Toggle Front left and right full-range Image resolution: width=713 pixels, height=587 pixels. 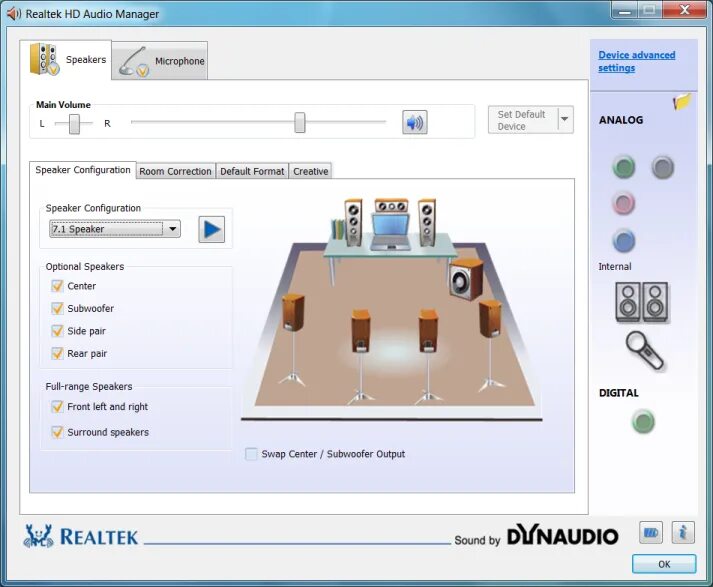pyautogui.click(x=57, y=406)
